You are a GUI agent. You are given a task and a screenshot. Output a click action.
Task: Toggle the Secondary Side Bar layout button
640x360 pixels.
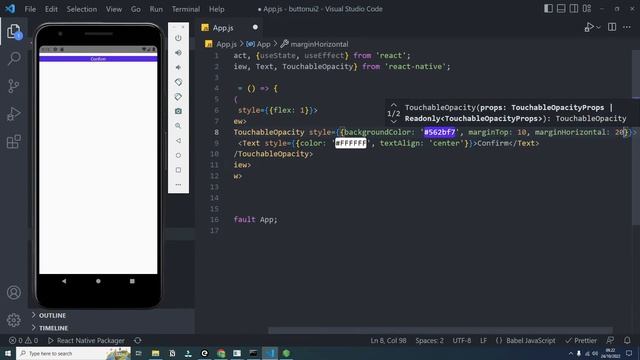click(x=574, y=9)
